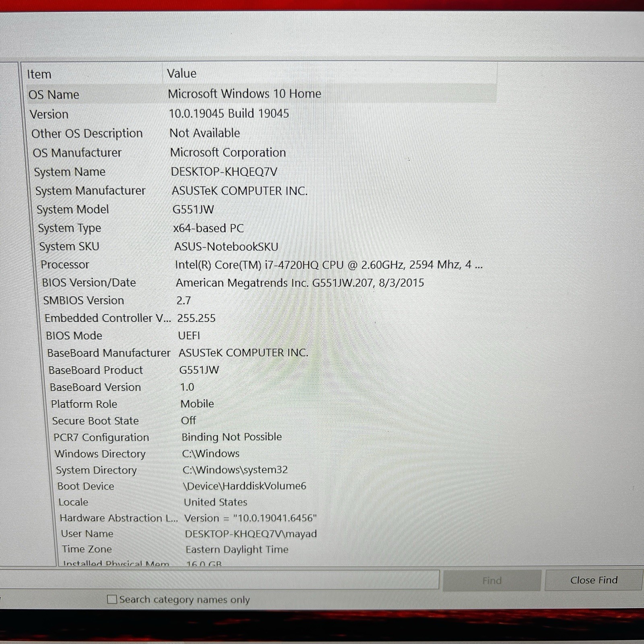Image resolution: width=644 pixels, height=644 pixels.
Task: Click the Intel Core i7-4720HQ processor value
Action: point(329,265)
